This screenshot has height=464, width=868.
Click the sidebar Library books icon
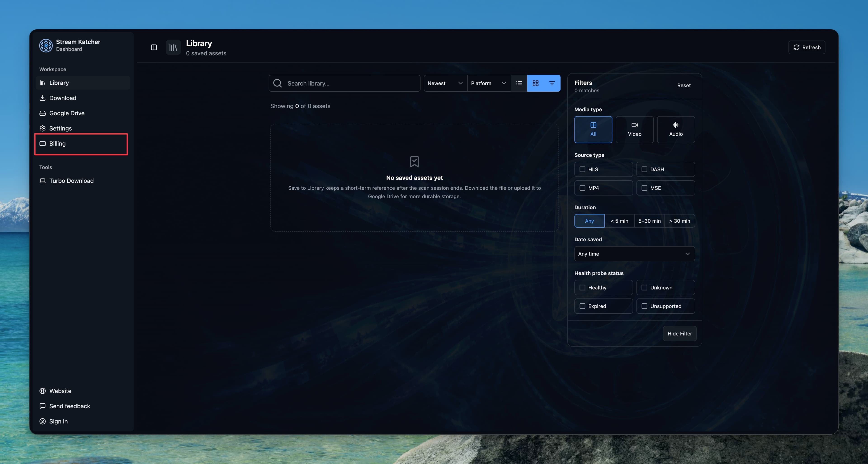click(42, 83)
